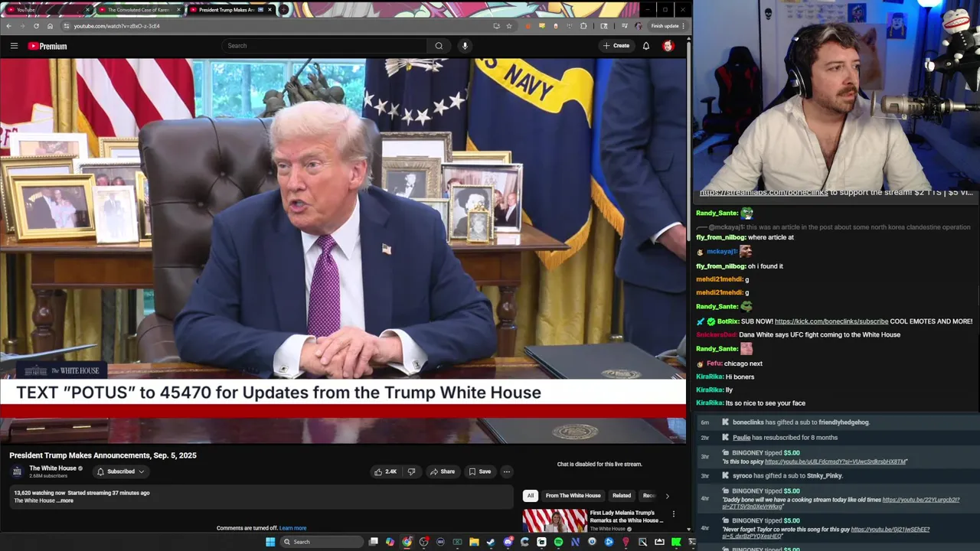The height and width of the screenshot is (551, 980).
Task: Like the video with thumbs up
Action: pyautogui.click(x=385, y=471)
